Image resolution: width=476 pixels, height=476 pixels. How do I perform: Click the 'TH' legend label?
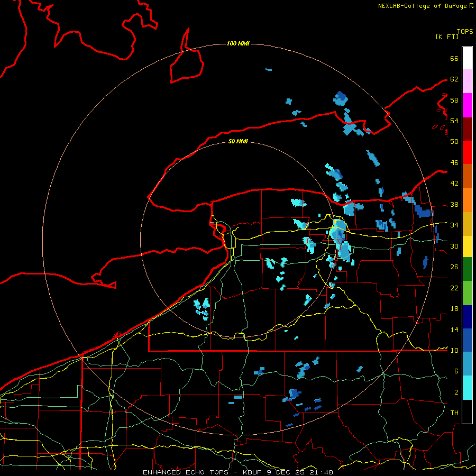pos(454,413)
